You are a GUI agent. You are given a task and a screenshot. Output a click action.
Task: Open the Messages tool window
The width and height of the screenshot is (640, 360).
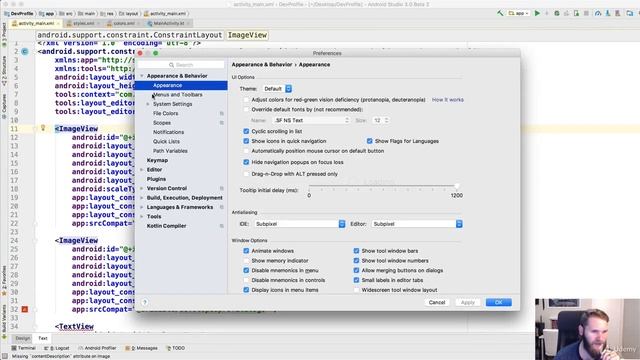[141, 348]
